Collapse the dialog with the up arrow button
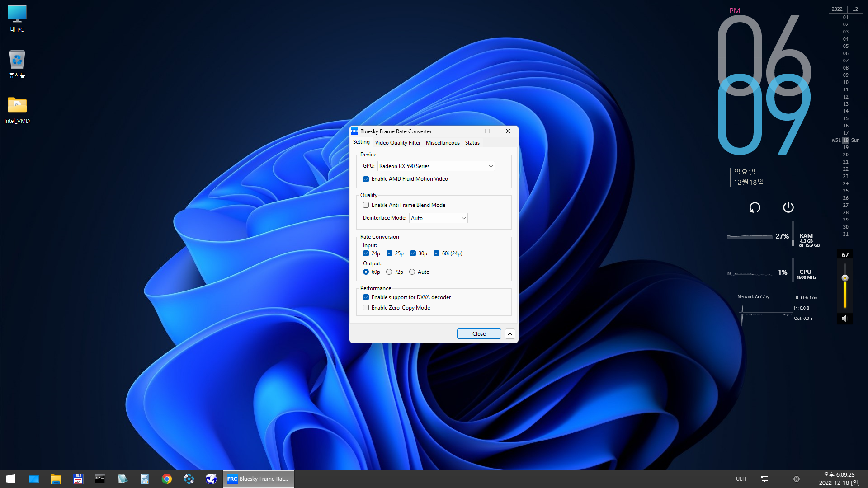Screen dimensions: 868x488 point(510,334)
